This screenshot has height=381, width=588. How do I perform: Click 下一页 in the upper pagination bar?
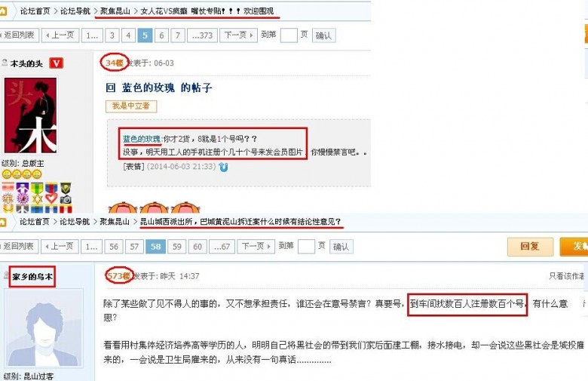238,35
